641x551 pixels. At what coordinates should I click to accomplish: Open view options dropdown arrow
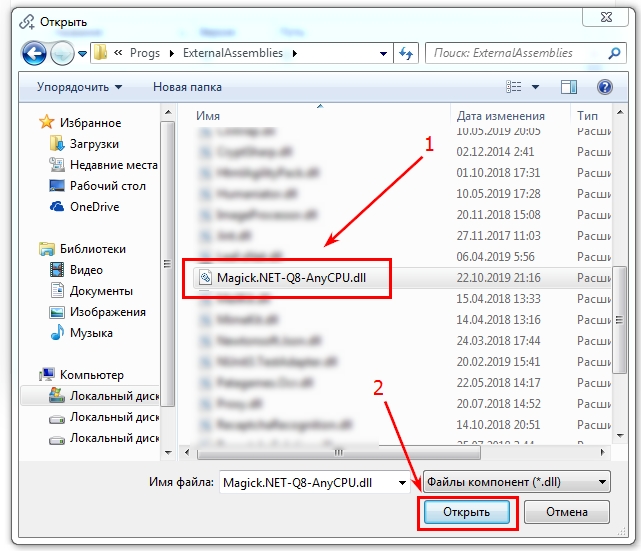point(535,87)
